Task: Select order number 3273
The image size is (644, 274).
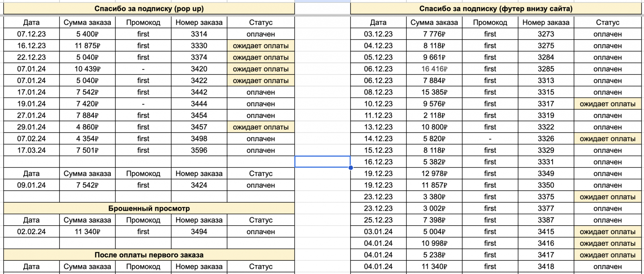Action: 546,34
